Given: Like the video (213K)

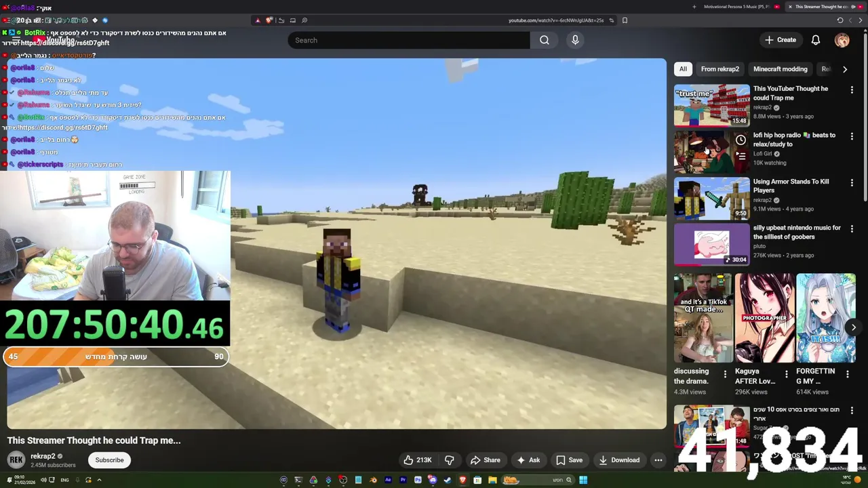Looking at the screenshot, I should pyautogui.click(x=418, y=460).
